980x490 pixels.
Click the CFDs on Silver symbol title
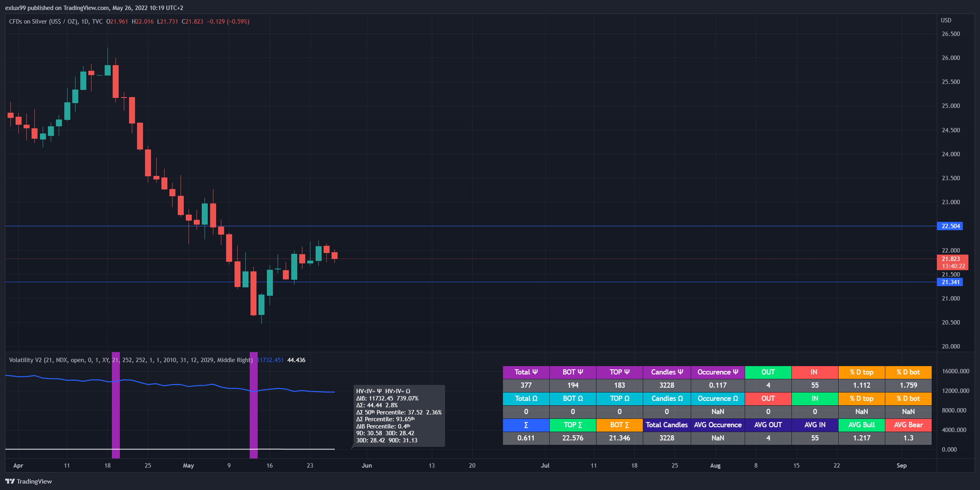click(x=56, y=22)
